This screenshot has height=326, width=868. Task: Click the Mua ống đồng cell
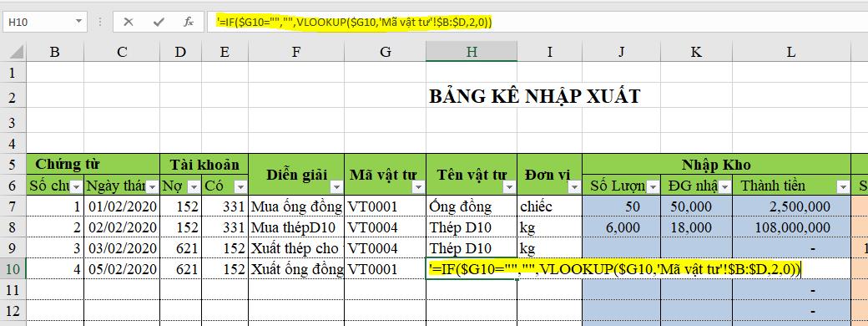click(x=296, y=206)
